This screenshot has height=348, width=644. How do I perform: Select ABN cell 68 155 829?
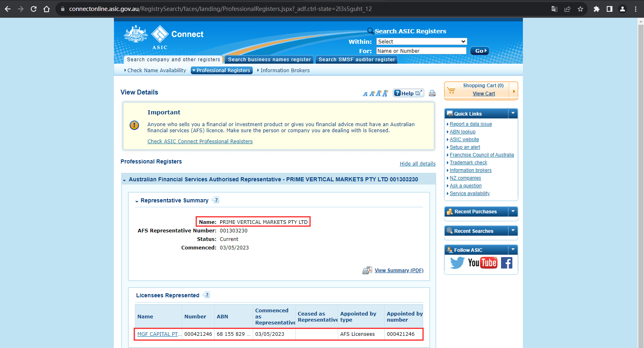[234, 334]
